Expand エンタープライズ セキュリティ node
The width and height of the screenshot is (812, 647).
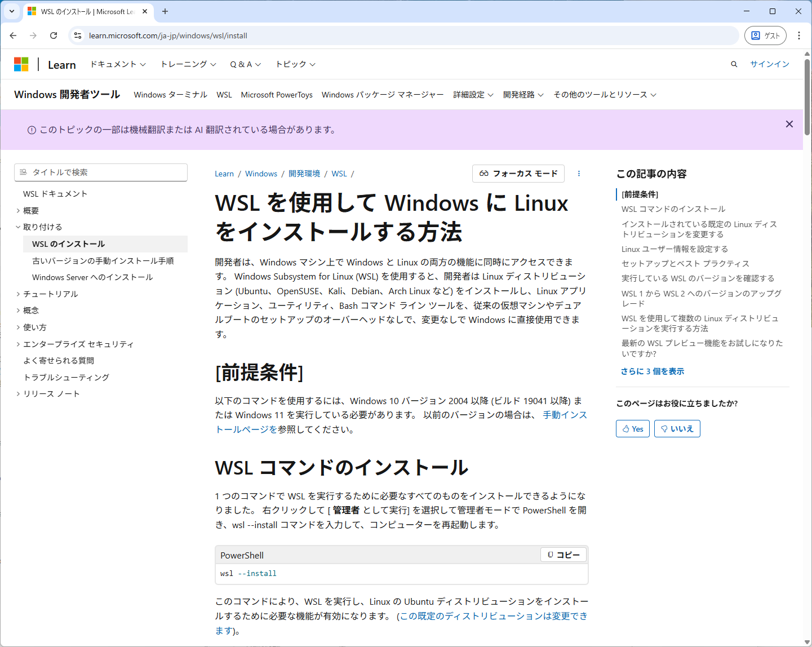(18, 344)
